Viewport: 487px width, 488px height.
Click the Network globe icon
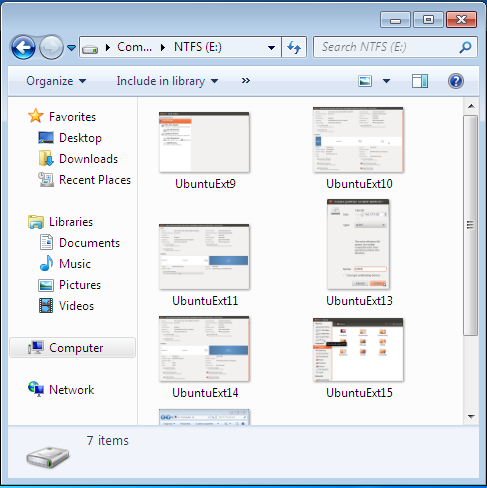coord(36,389)
